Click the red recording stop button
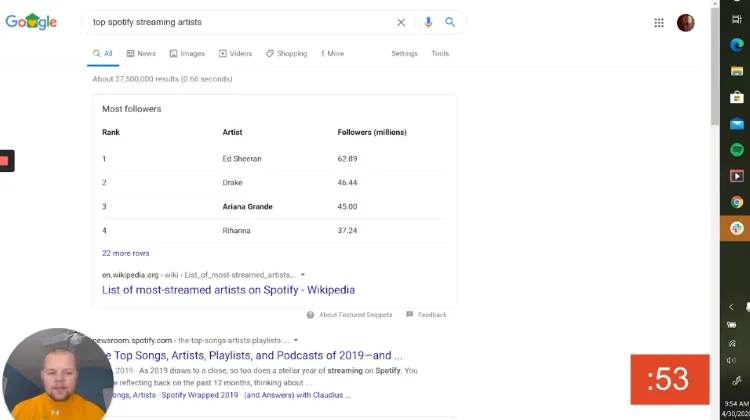The width and height of the screenshot is (750, 420). tap(5, 161)
